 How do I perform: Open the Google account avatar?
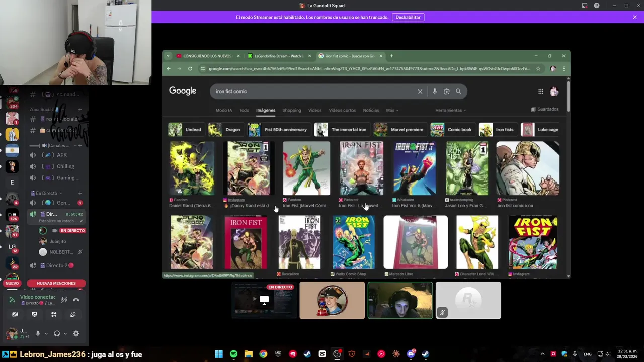tap(554, 92)
